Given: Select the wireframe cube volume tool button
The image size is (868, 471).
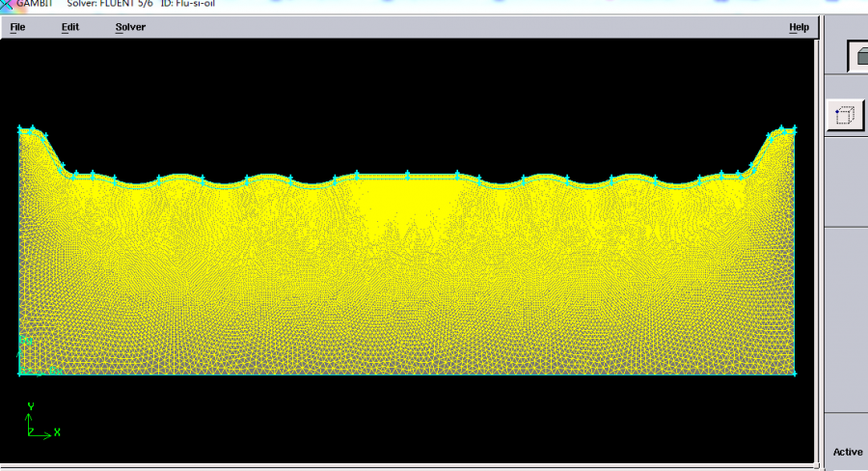Looking at the screenshot, I should point(845,115).
